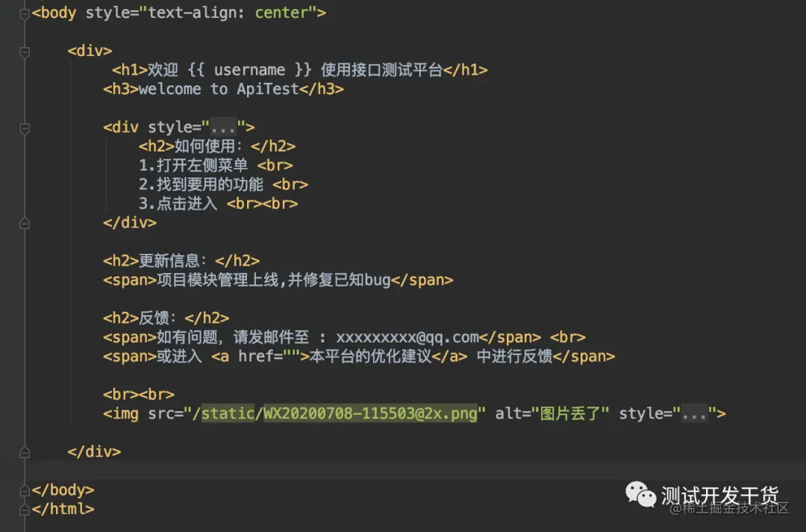The height and width of the screenshot is (532, 806).
Task: Click the h1 welcome username line
Action: click(300, 70)
